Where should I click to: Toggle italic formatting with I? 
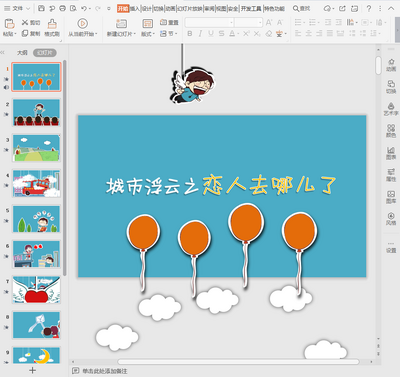200,34
